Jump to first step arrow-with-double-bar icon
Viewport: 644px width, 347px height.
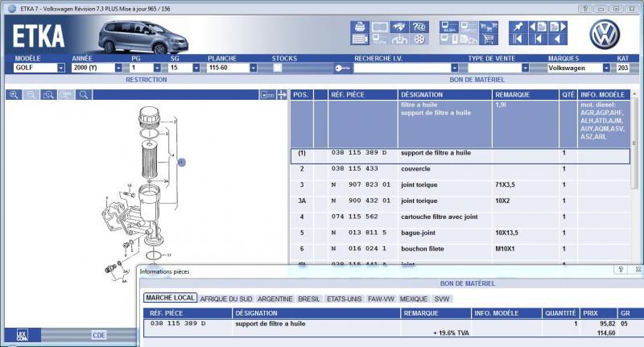[518, 39]
